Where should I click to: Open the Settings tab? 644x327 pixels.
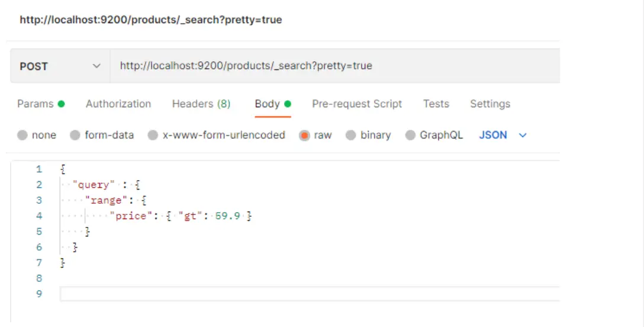coord(490,104)
